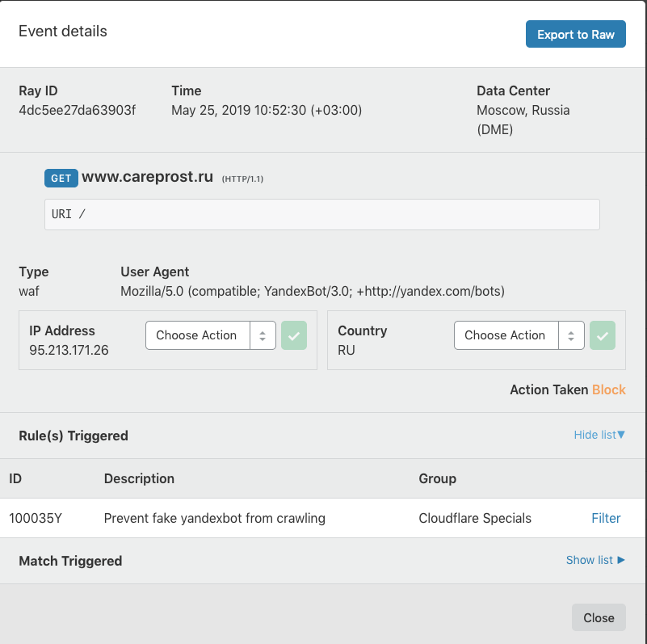
Task: Click the Ray ID value 4dc5ee27da63903f
Action: [77, 110]
